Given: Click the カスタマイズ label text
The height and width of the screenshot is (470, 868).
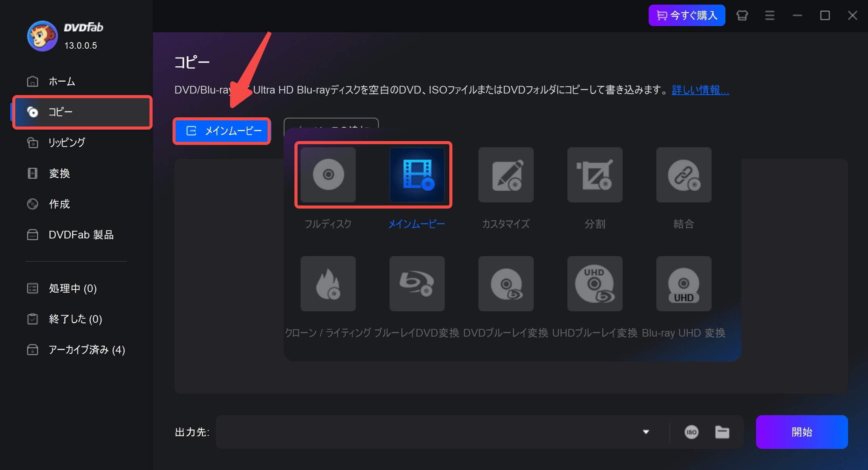Looking at the screenshot, I should pyautogui.click(x=506, y=224).
